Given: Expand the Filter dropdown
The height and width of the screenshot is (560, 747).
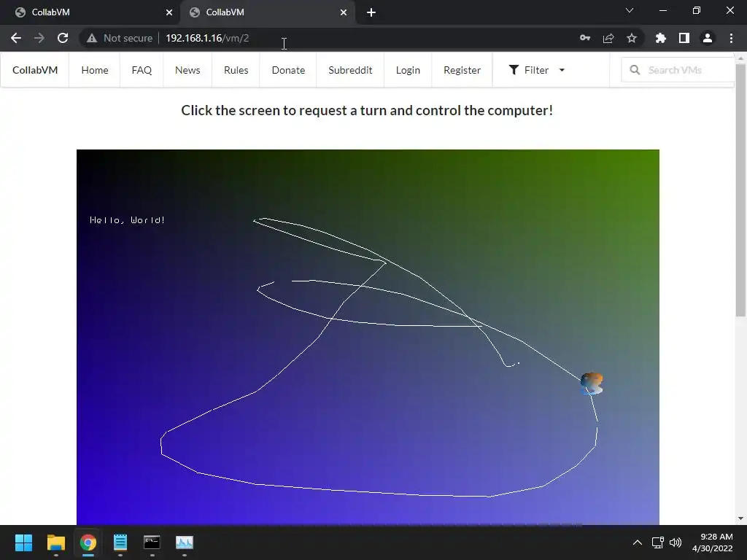Looking at the screenshot, I should click(x=536, y=70).
